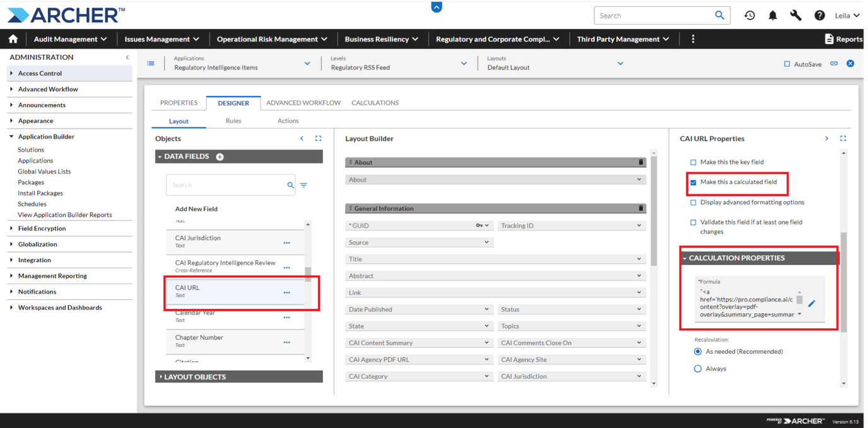Click the data fields list scrollbar thumb
Viewport: 868px width, 428px height.
tap(308, 274)
